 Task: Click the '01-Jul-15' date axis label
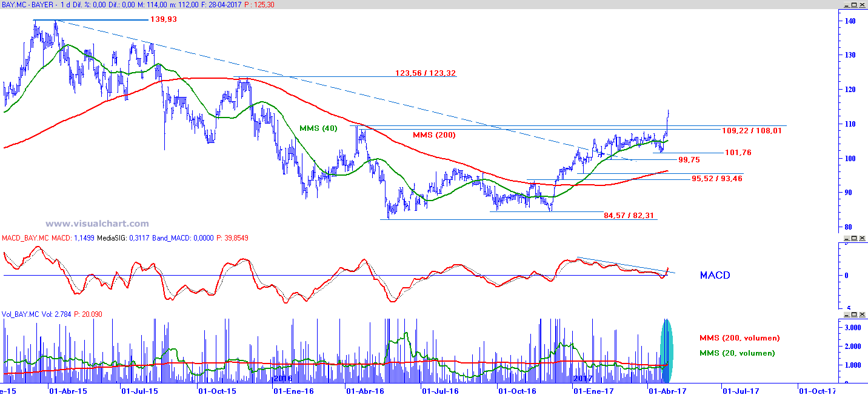(140, 391)
